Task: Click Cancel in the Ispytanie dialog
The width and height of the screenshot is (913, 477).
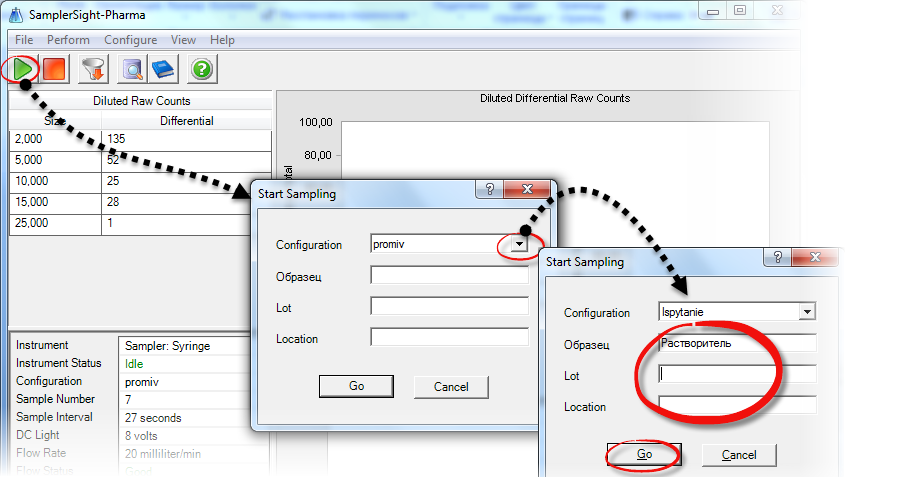Action: 739,455
